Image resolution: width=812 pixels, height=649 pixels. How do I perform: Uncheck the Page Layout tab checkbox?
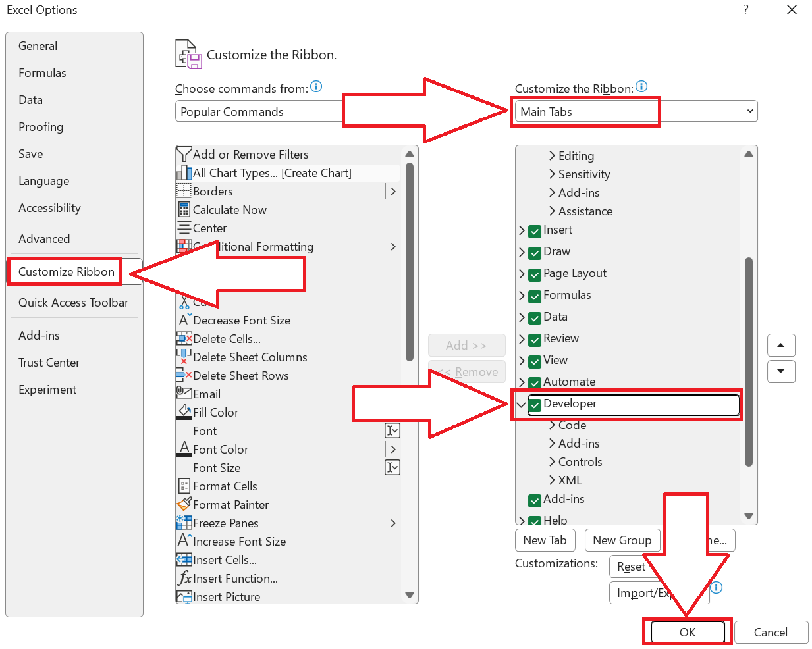[x=535, y=274]
